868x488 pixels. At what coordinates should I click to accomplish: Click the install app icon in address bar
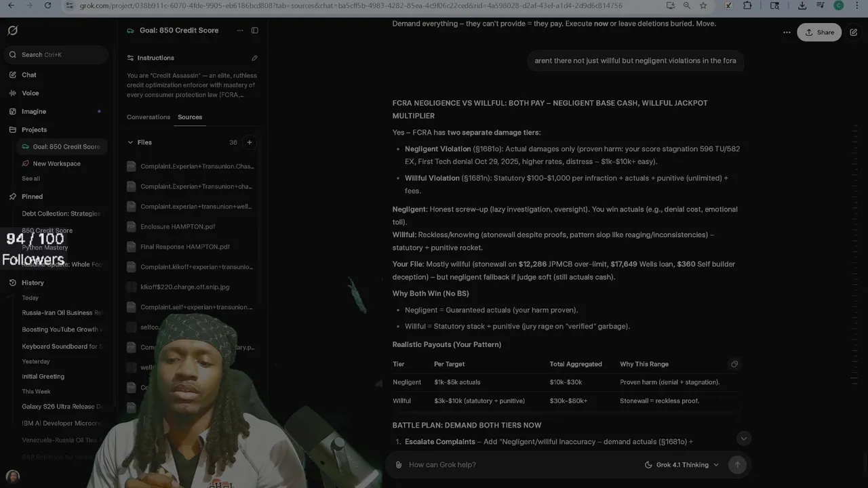click(670, 5)
